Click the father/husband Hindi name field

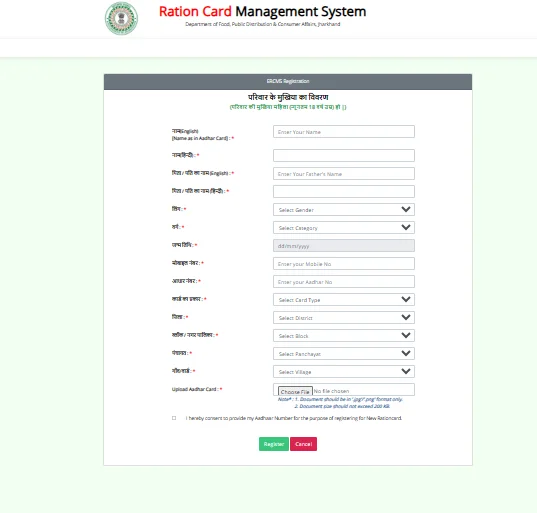(x=344, y=191)
